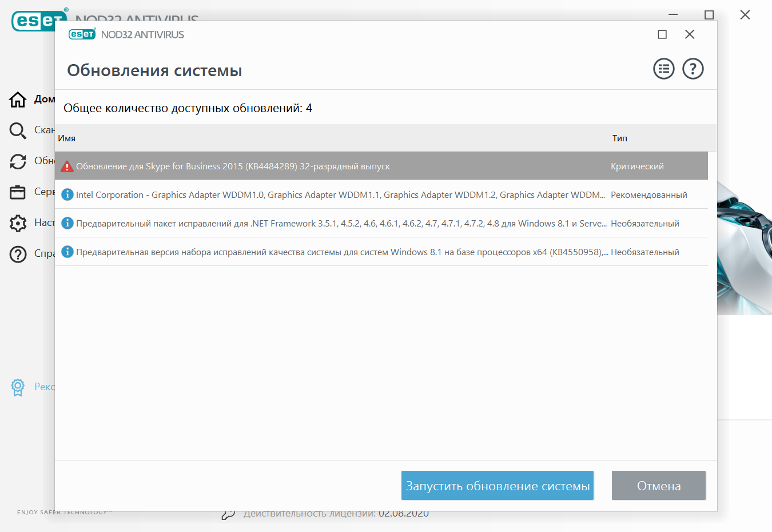Click the help question icon in sidebar
Viewport: 772px width, 532px height.
[x=18, y=254]
